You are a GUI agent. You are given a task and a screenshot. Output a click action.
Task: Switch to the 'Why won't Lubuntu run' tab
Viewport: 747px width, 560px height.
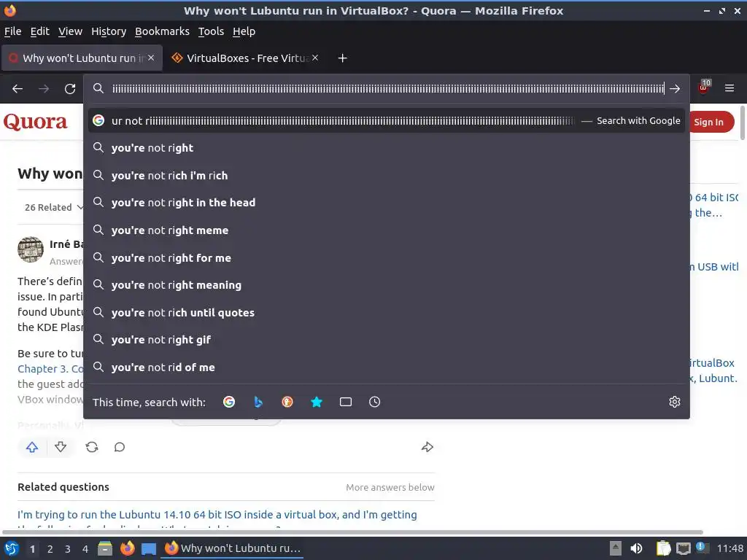(82, 58)
